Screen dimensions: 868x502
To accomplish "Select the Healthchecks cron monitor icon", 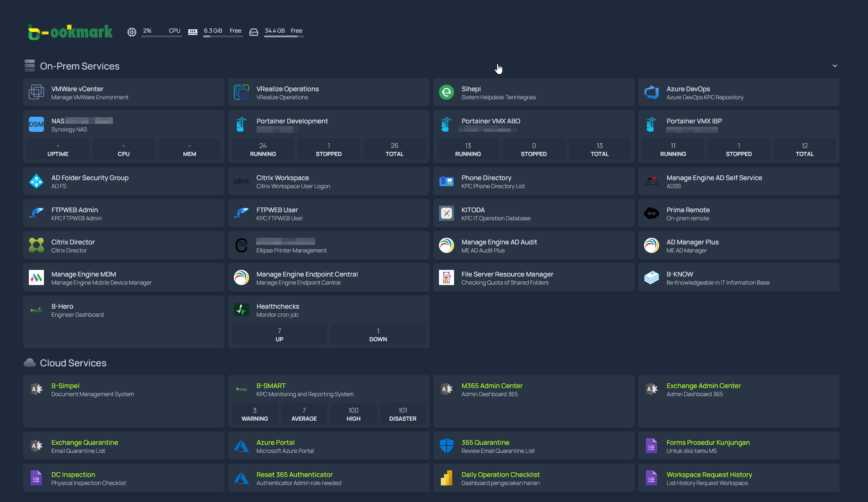I will [x=241, y=310].
